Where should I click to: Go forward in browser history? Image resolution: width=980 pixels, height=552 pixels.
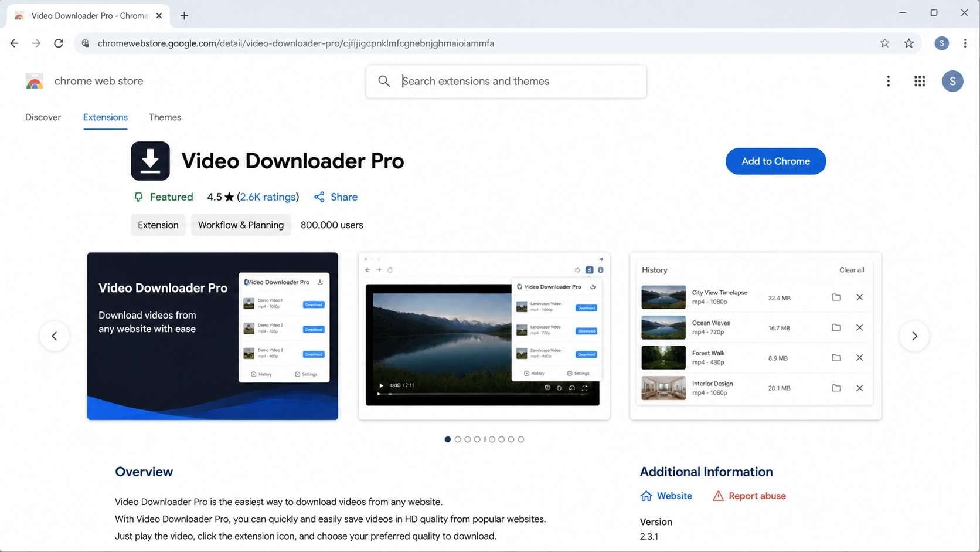coord(36,43)
